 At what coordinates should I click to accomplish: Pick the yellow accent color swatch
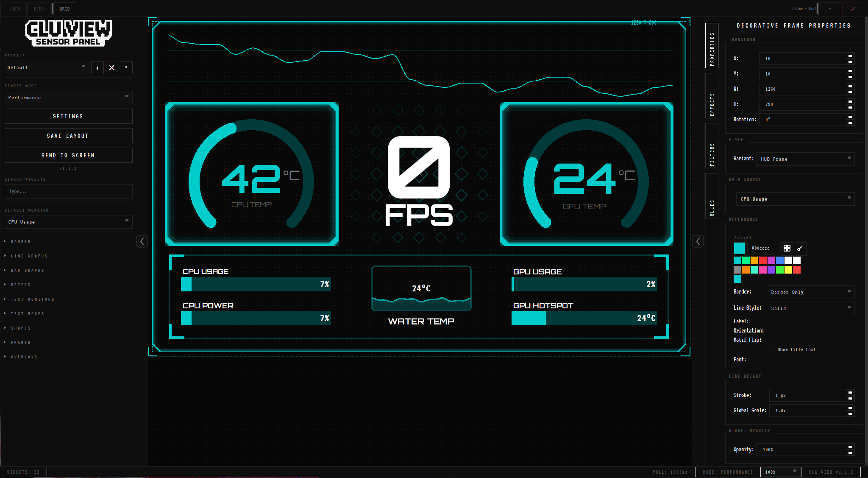pos(788,270)
